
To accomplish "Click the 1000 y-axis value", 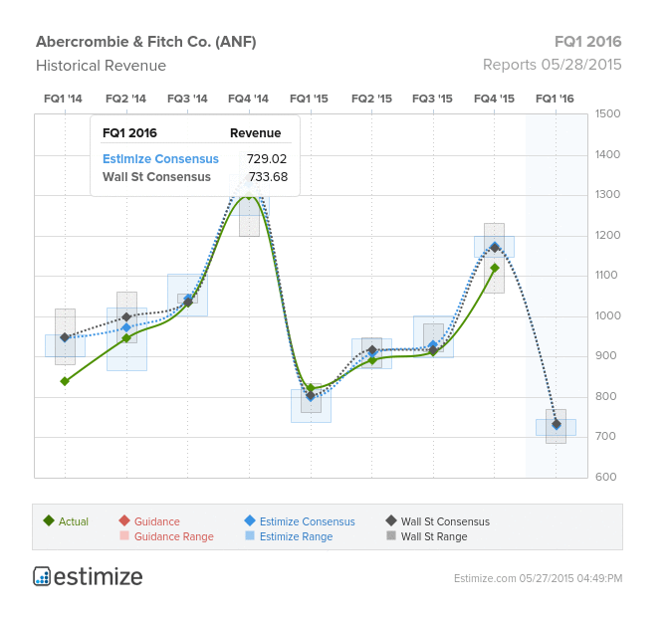I will (607, 315).
